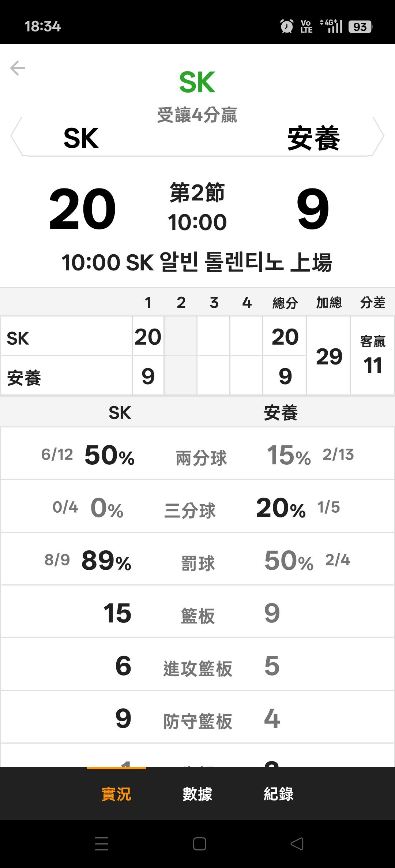Tap the alarm clock status icon
395x868 pixels.
286,26
